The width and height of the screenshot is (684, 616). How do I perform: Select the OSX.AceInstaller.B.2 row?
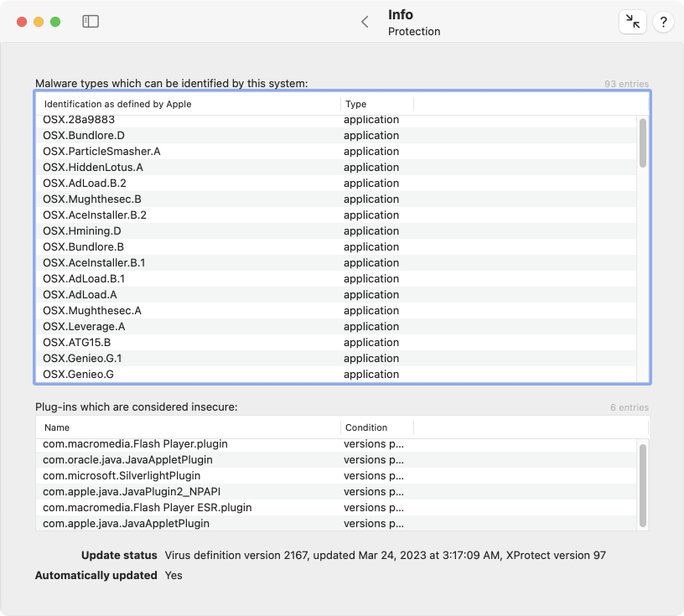click(x=336, y=215)
